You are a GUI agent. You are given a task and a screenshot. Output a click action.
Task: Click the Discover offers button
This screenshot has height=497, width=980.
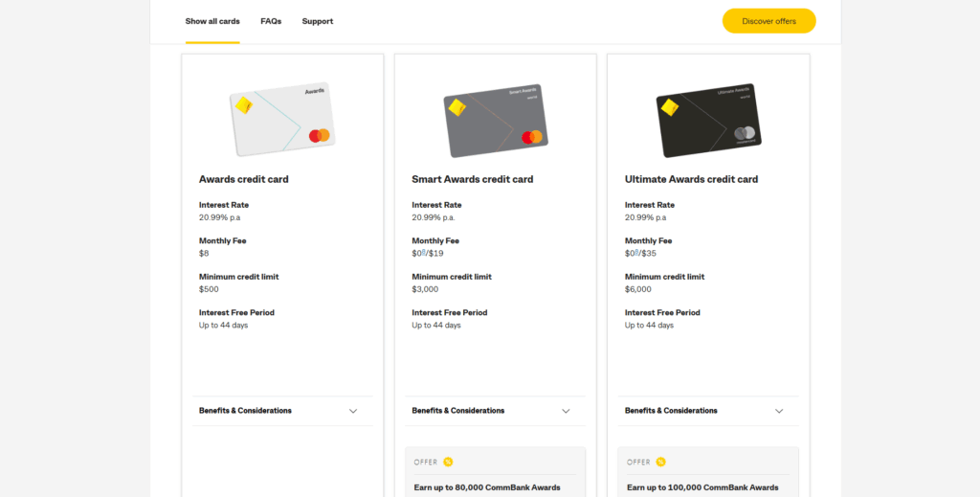click(768, 21)
